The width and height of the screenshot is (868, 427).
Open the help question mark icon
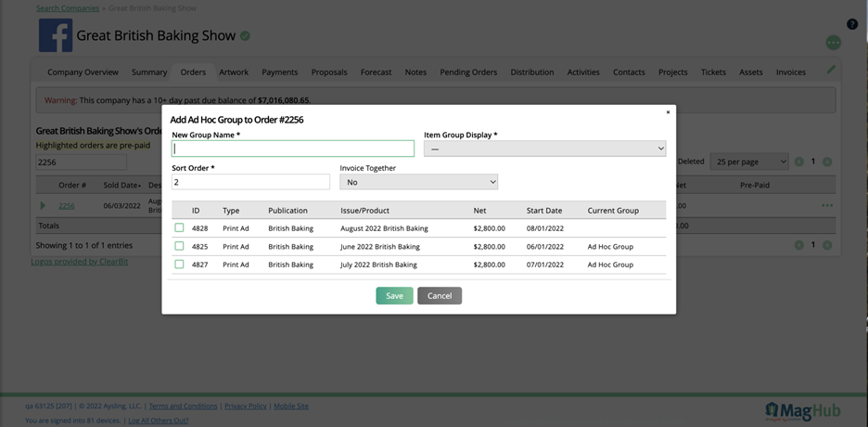(x=852, y=24)
